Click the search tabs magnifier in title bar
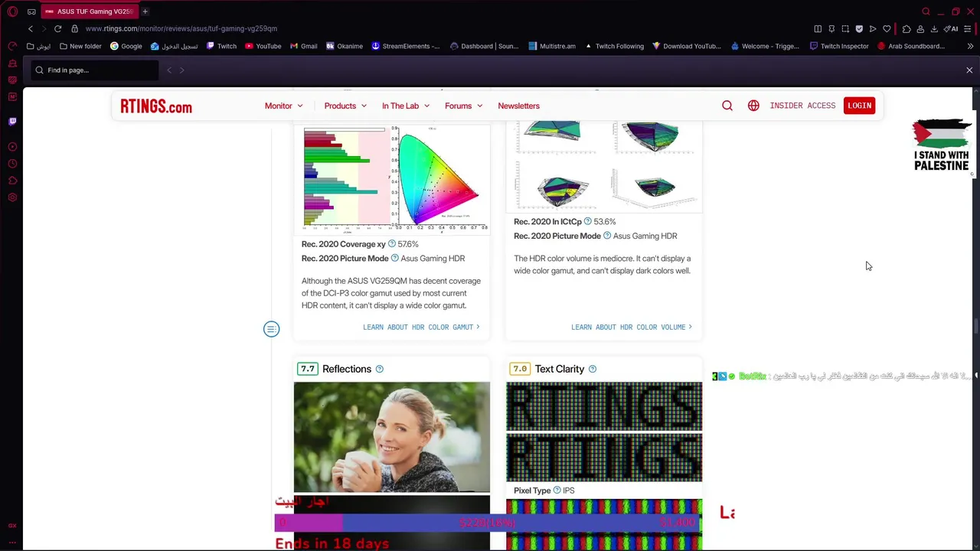The width and height of the screenshot is (980, 551). coord(926,11)
